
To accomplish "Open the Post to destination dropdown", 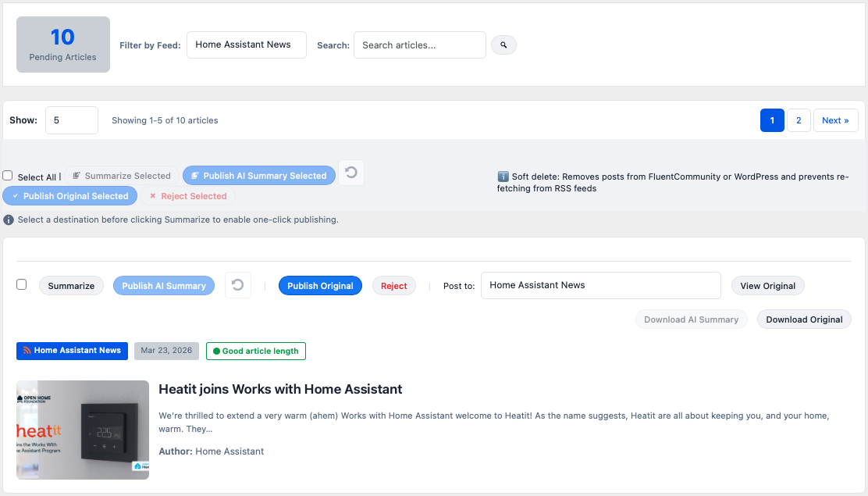I will [600, 285].
